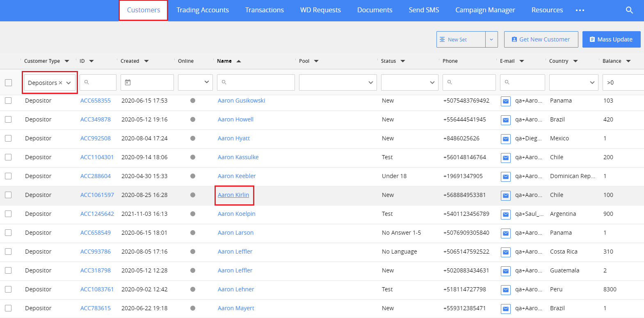
Task: Open the Status filter dropdown
Action: pyautogui.click(x=410, y=82)
